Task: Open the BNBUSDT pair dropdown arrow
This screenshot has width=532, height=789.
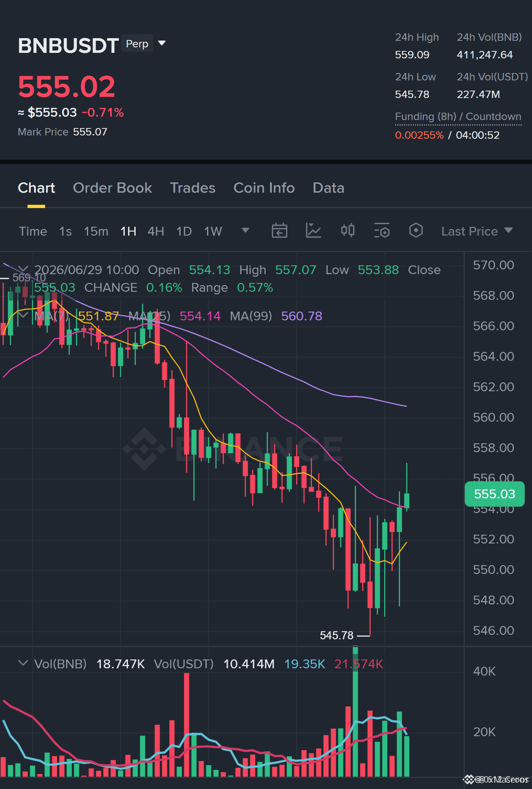Action: pyautogui.click(x=162, y=43)
